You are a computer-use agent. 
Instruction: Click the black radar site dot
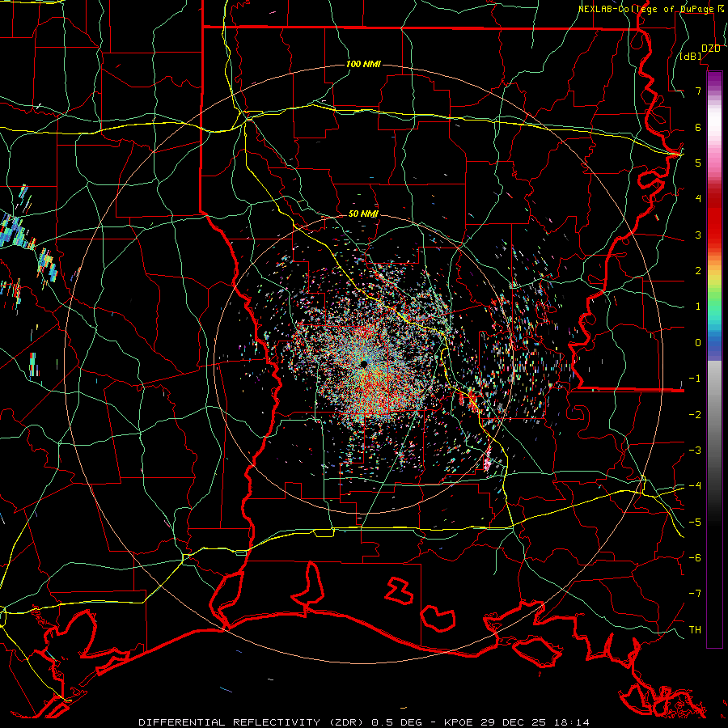[x=364, y=363]
